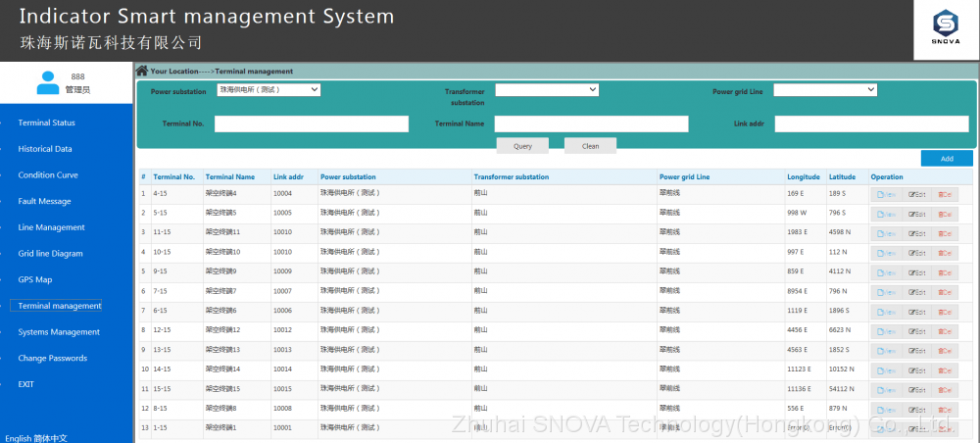Screen dimensions: 980x443
Task: Edit the terminal 9-15 row
Action: [x=916, y=271]
